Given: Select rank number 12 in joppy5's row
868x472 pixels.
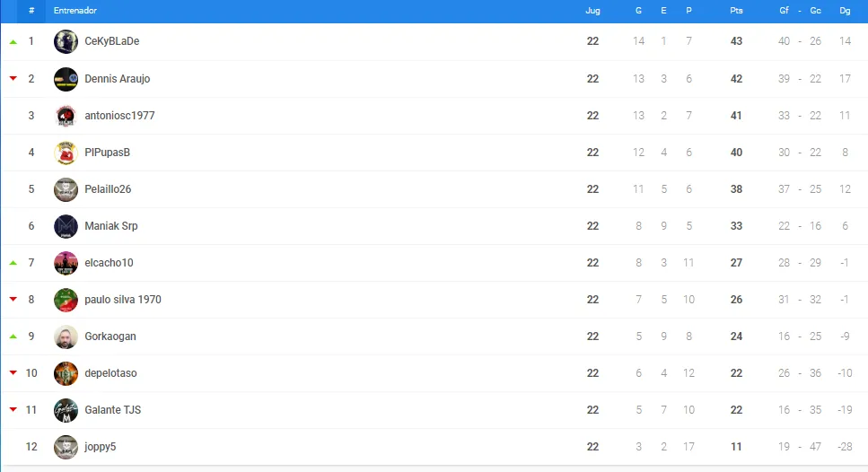Looking at the screenshot, I should coord(31,447).
